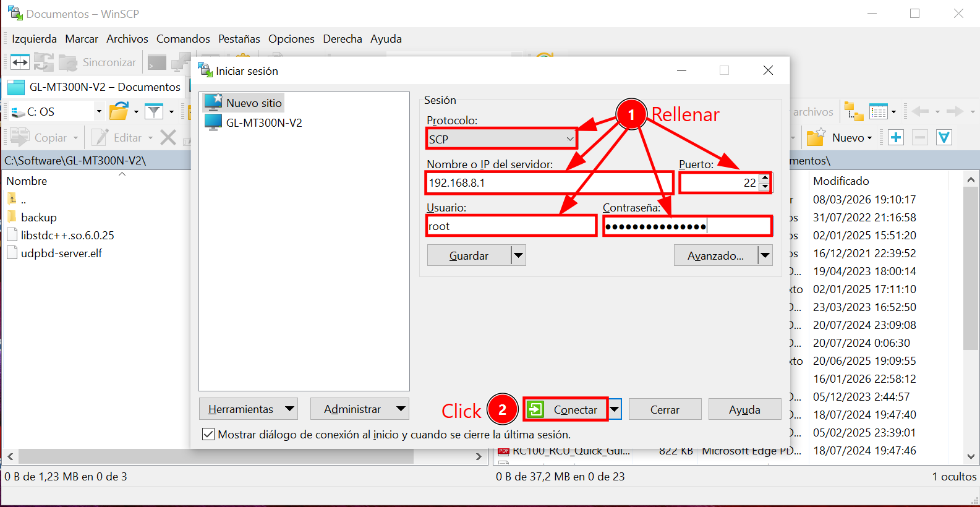Open the Marcar menu
Viewport: 980px width, 507px height.
[x=82, y=39]
